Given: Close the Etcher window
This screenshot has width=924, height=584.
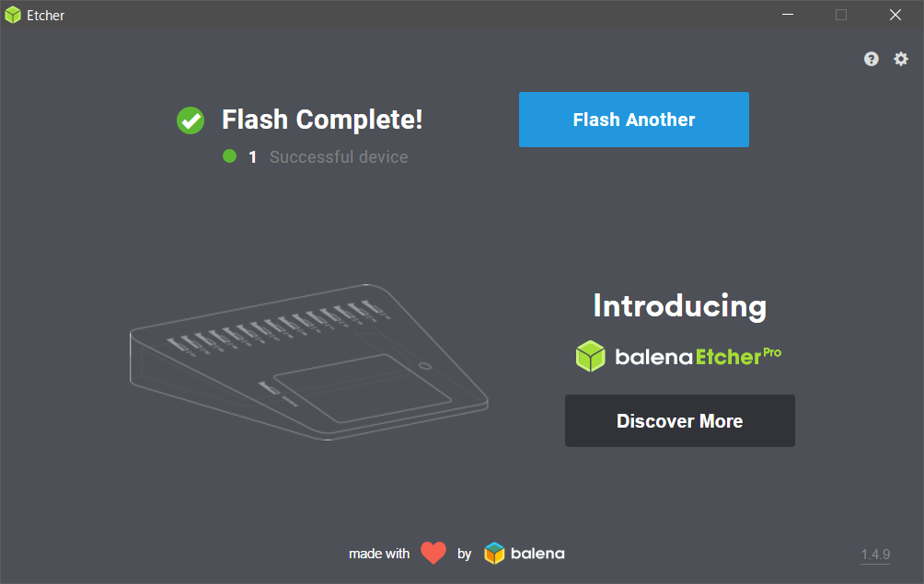Looking at the screenshot, I should pos(895,15).
